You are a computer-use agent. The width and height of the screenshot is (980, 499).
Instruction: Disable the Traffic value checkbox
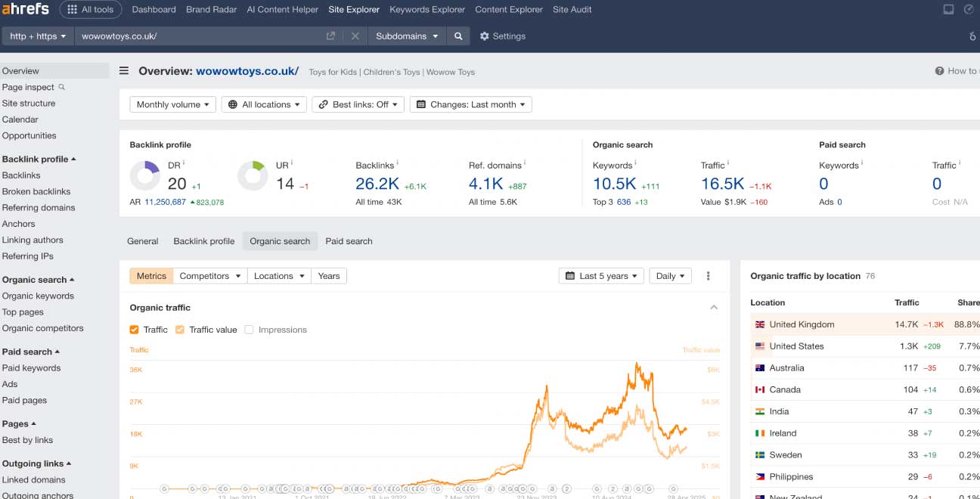tap(180, 330)
